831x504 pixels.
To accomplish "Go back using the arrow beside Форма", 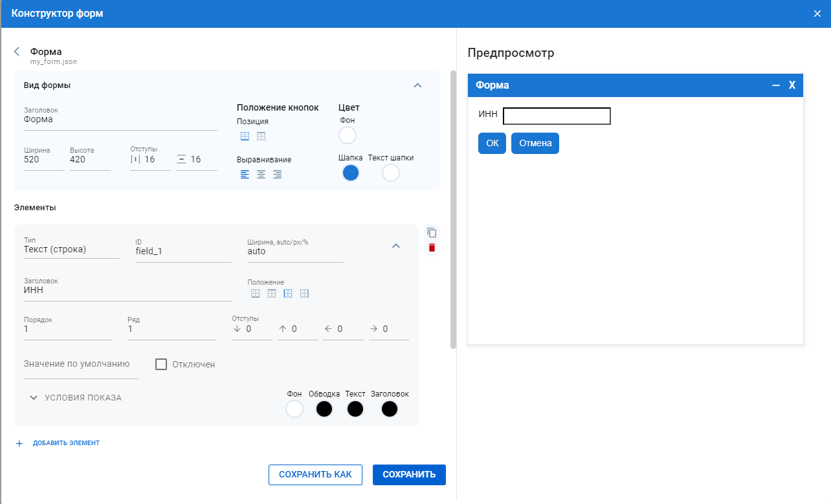I will pos(17,52).
